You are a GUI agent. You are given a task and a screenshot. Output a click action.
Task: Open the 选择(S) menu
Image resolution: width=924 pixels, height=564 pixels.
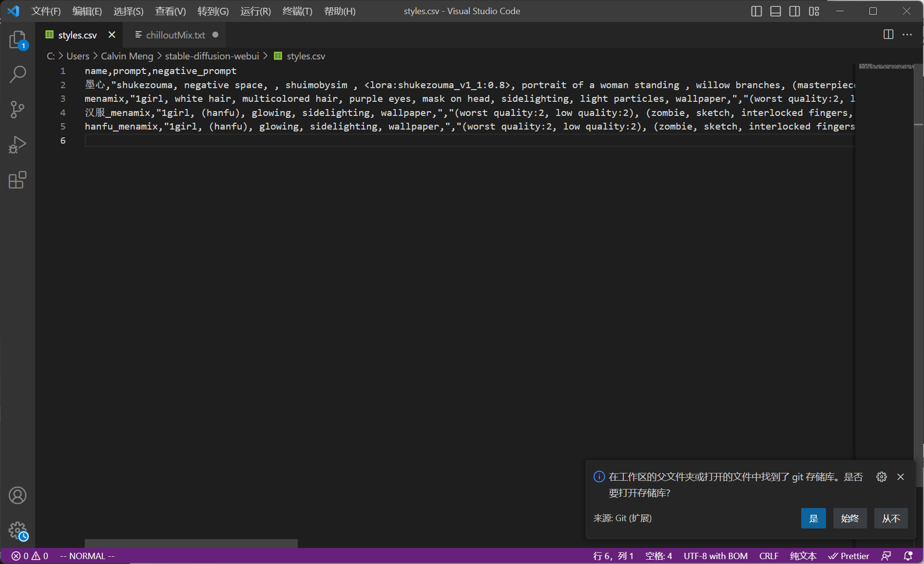coord(129,11)
